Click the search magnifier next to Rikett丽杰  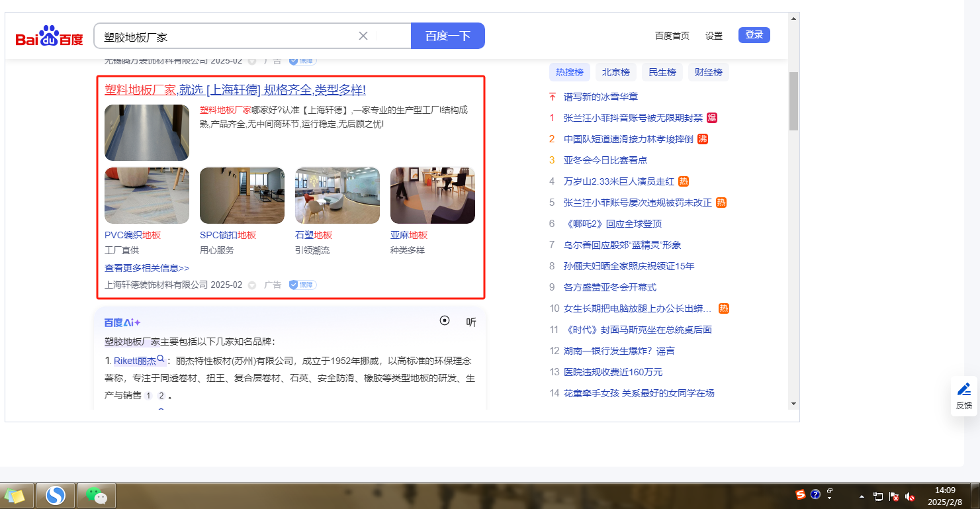click(160, 359)
